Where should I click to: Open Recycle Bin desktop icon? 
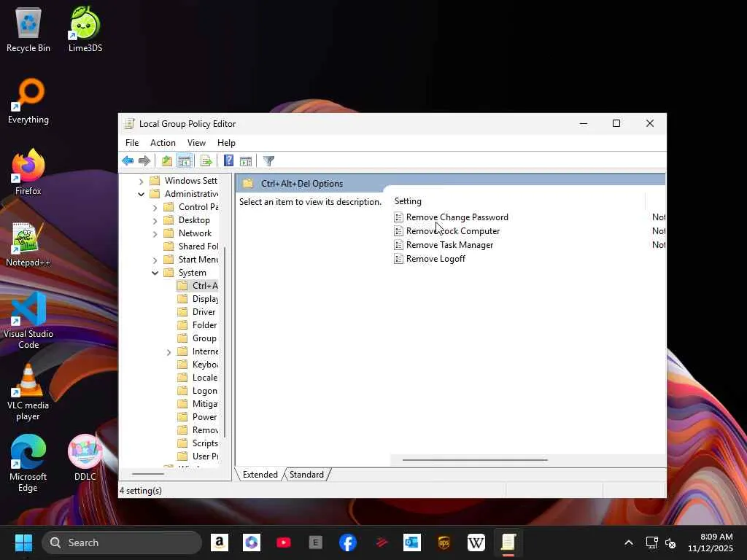click(28, 29)
